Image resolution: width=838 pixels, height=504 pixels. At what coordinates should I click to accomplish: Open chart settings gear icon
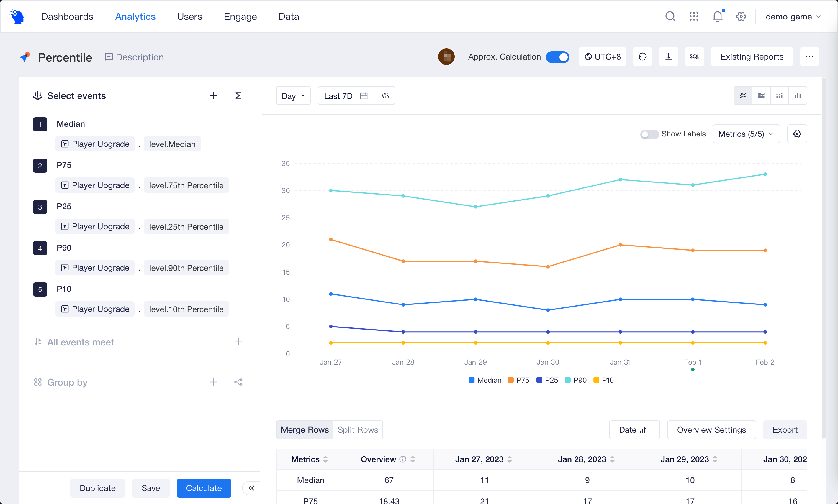pyautogui.click(x=797, y=134)
